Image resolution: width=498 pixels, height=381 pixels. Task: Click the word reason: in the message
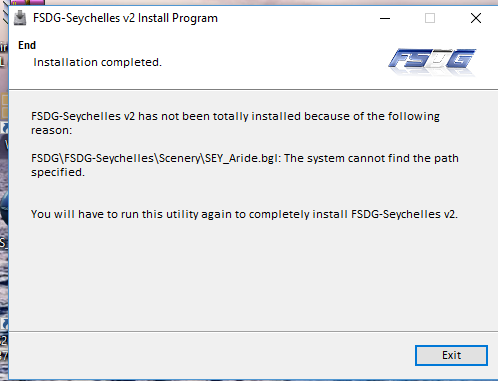51,130
